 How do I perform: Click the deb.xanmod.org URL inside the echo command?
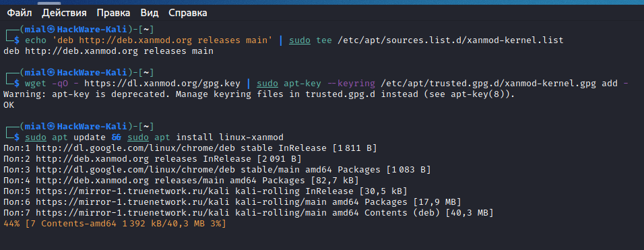135,40
